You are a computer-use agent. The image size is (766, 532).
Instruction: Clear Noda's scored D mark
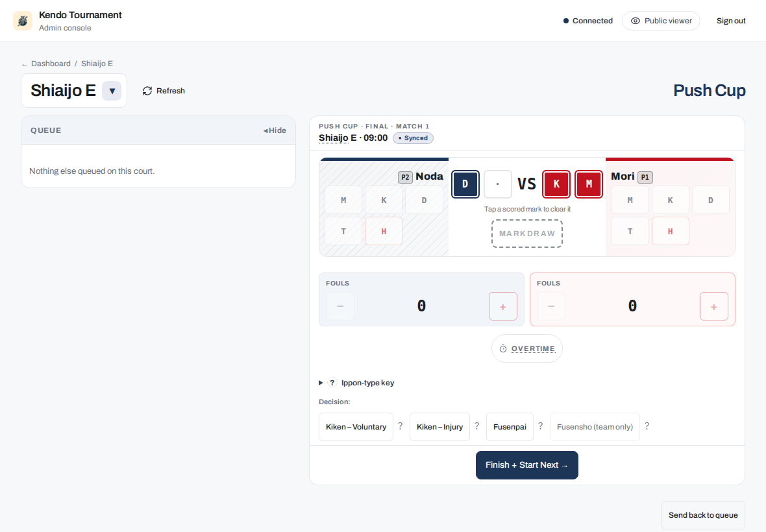coord(465,184)
